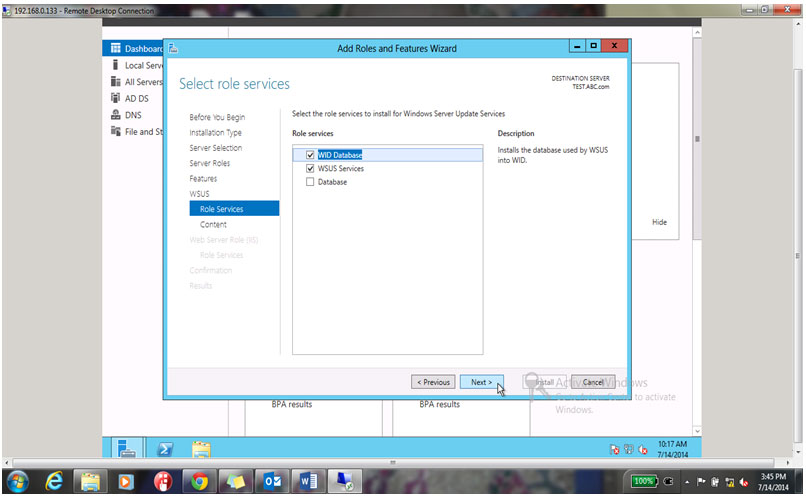The width and height of the screenshot is (806, 496).
Task: Click remote tray action center flag icon
Action: pos(614,450)
